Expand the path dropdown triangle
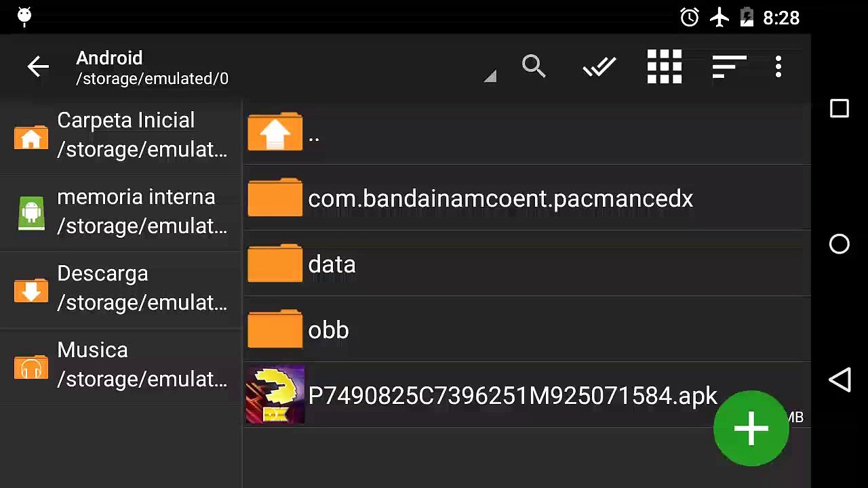The image size is (868, 488). pos(490,77)
